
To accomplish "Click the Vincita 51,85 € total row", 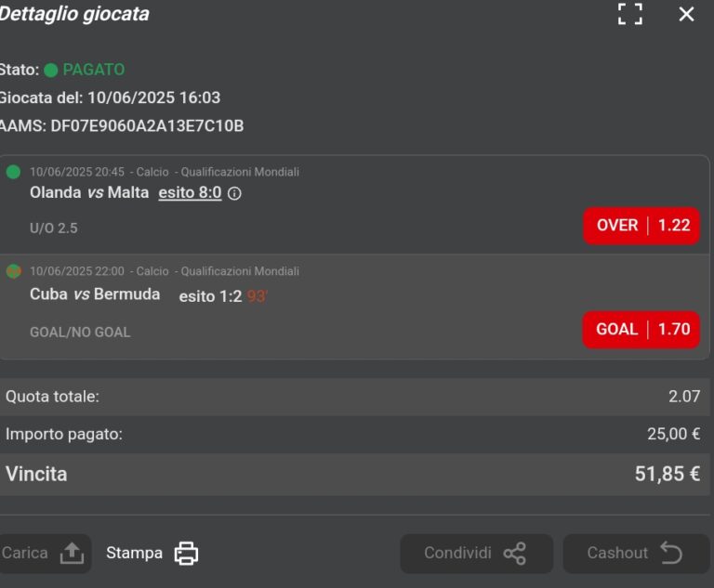I will coord(355,475).
